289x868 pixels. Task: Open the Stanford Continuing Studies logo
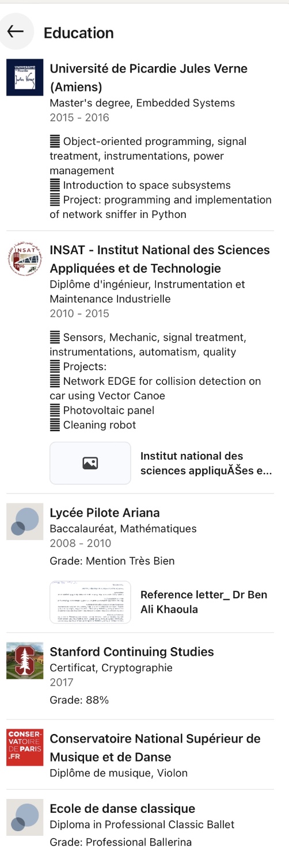coord(25,661)
